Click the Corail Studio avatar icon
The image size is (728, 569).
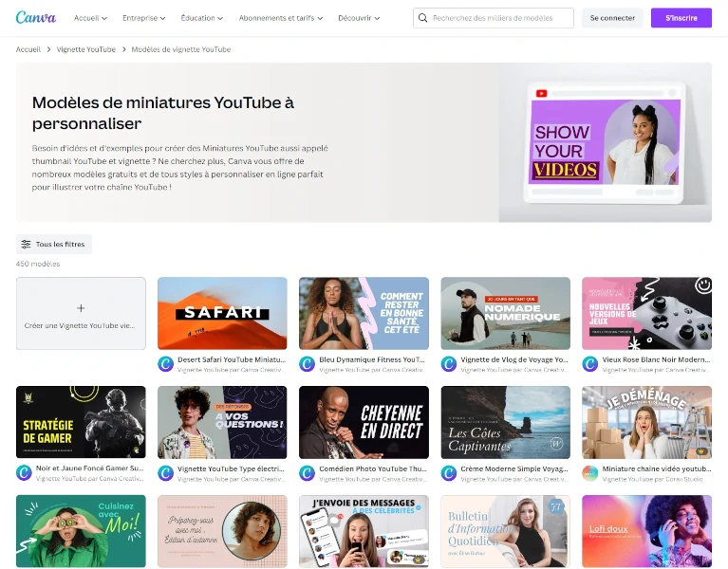tap(590, 472)
